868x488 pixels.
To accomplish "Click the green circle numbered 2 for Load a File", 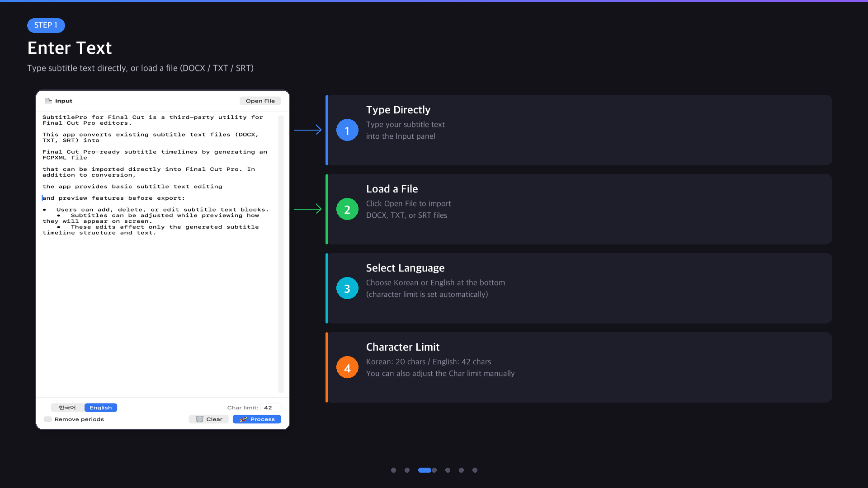I will [347, 209].
